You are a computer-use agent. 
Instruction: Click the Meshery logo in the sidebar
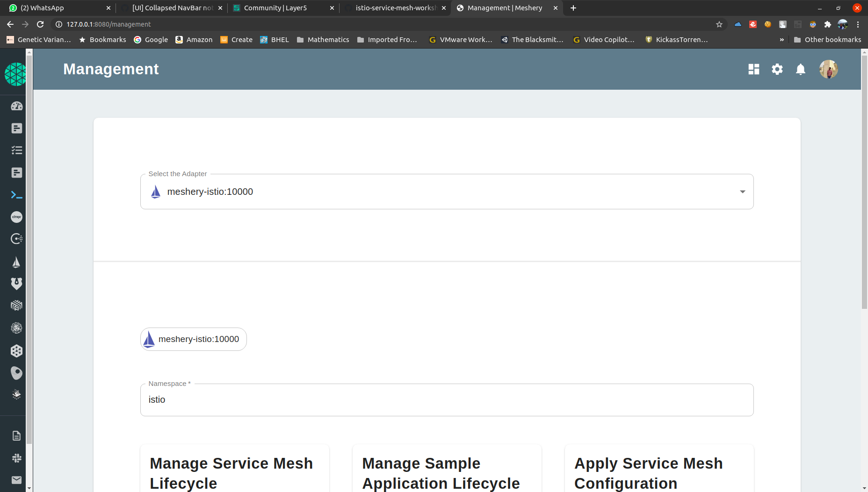(x=15, y=74)
